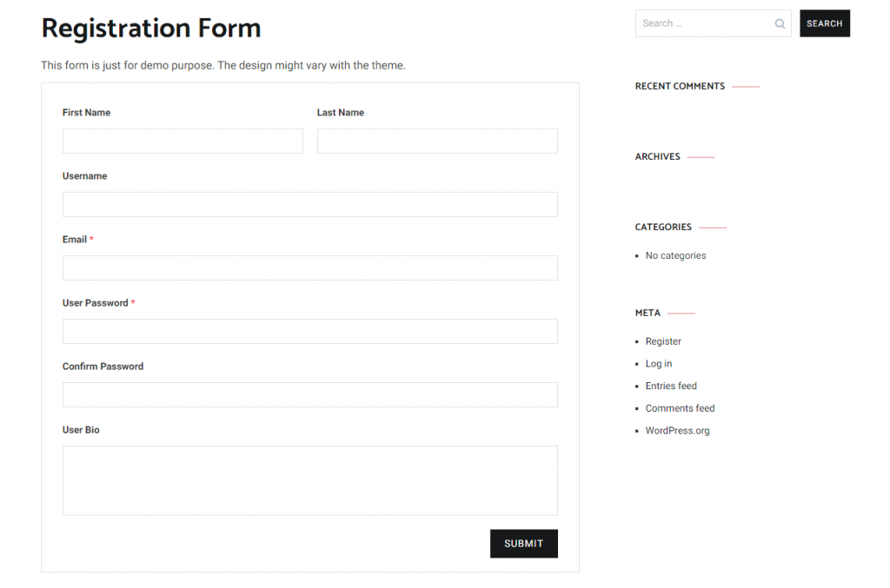
Task: Open the Entries feed link
Action: pos(671,386)
